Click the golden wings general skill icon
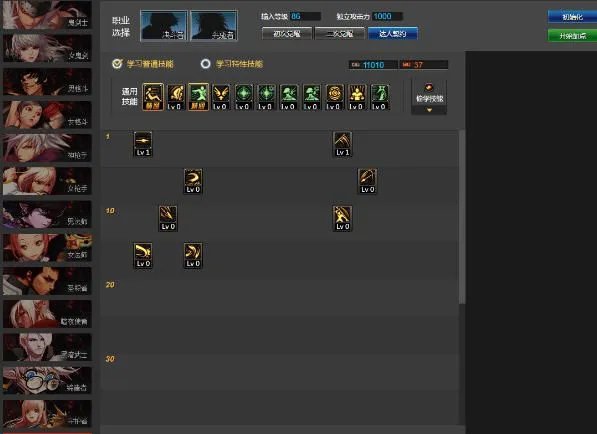This screenshot has height=434, width=597. (221, 97)
